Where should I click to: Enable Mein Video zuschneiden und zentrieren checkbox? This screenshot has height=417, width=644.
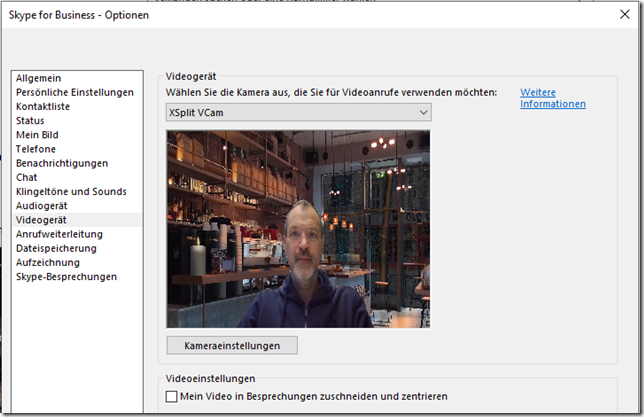(x=172, y=396)
